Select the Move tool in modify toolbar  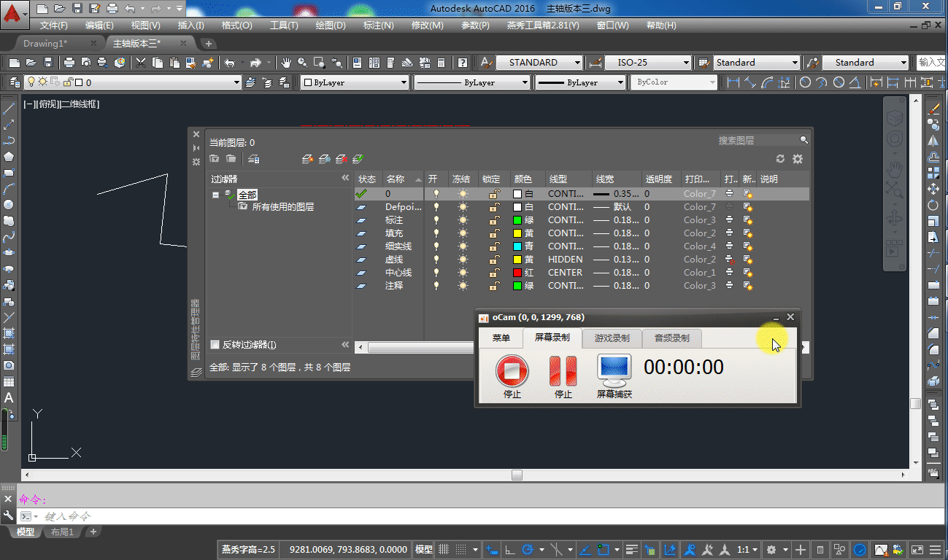click(933, 189)
